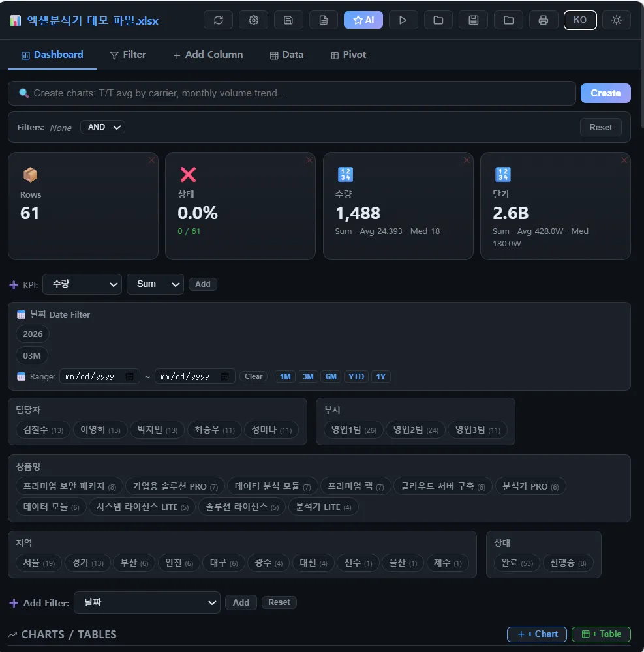Viewport: 644px width, 652px height.
Task: Click the printer icon
Action: 543,20
